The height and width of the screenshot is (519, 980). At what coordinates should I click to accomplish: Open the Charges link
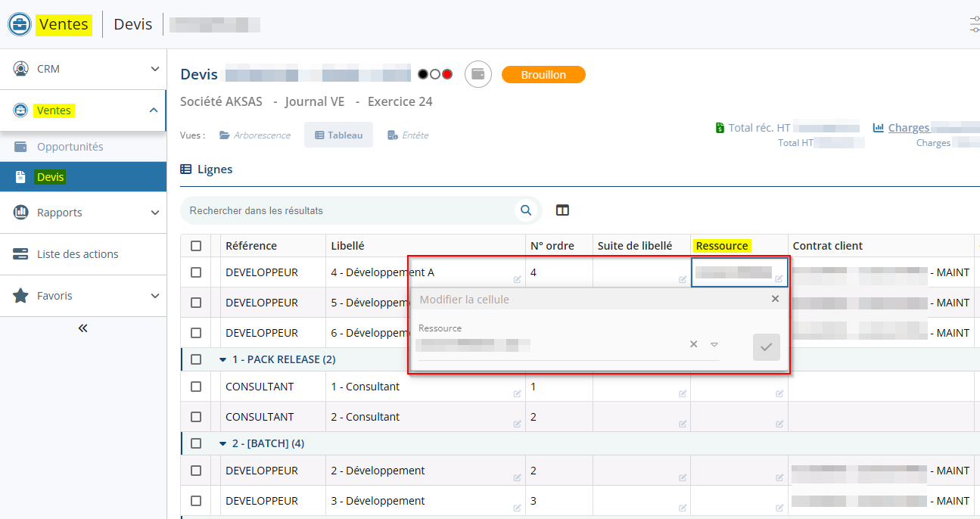908,128
